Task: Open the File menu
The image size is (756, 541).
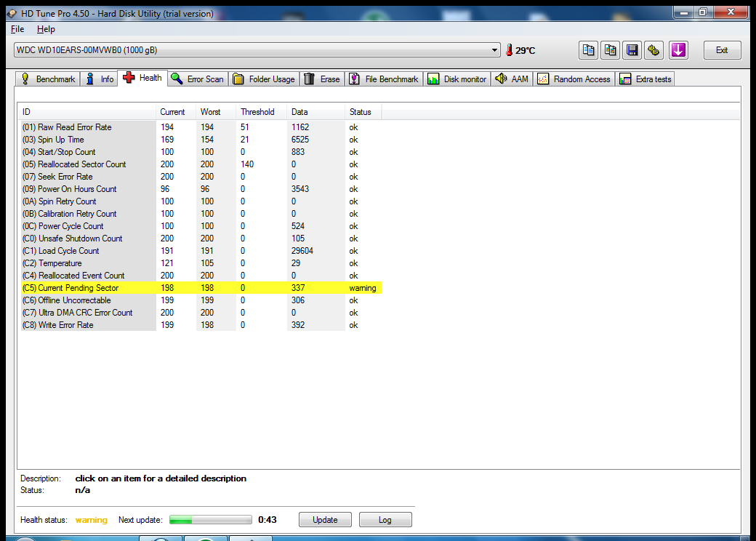Action: pos(17,29)
